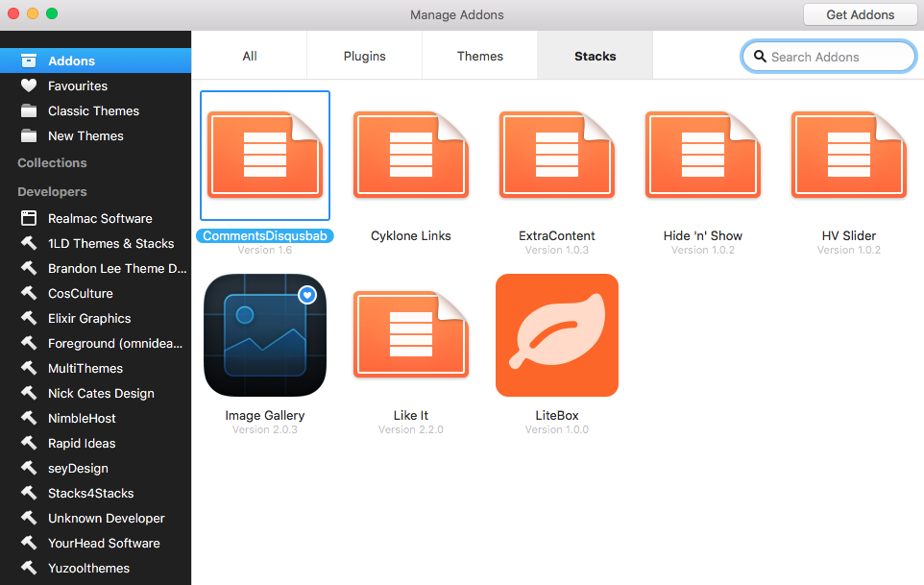
Task: Click the HV Slider name label
Action: pyautogui.click(x=848, y=235)
